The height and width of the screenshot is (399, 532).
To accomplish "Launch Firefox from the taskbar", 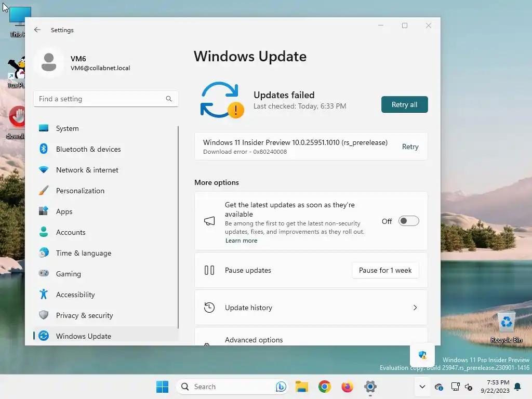I will (347, 387).
